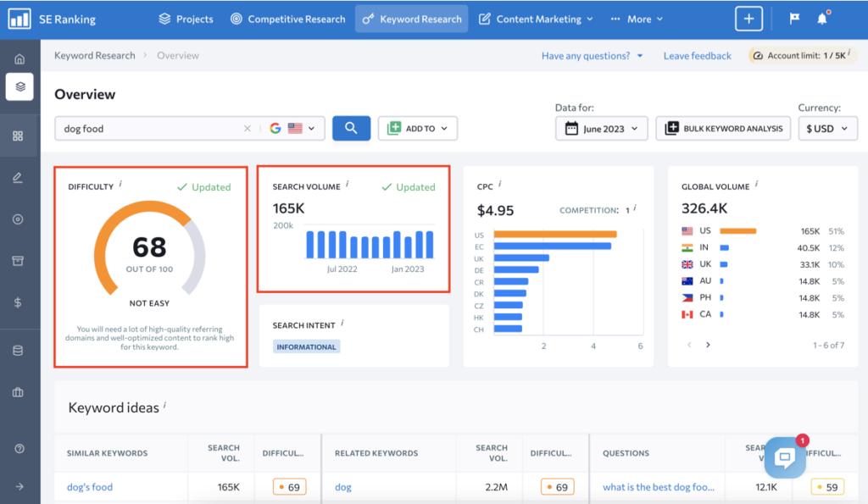The height and width of the screenshot is (504, 868).
Task: Open the home icon in the sidebar
Action: tap(19, 58)
